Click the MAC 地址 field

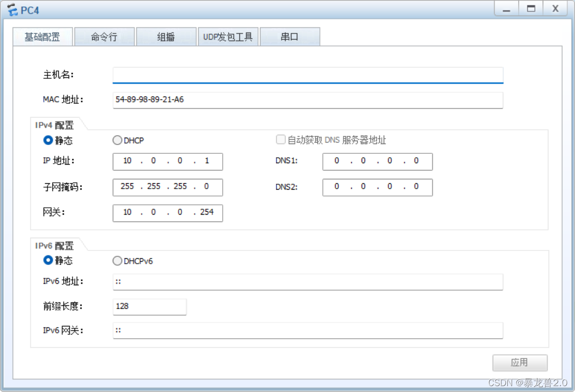coord(308,99)
